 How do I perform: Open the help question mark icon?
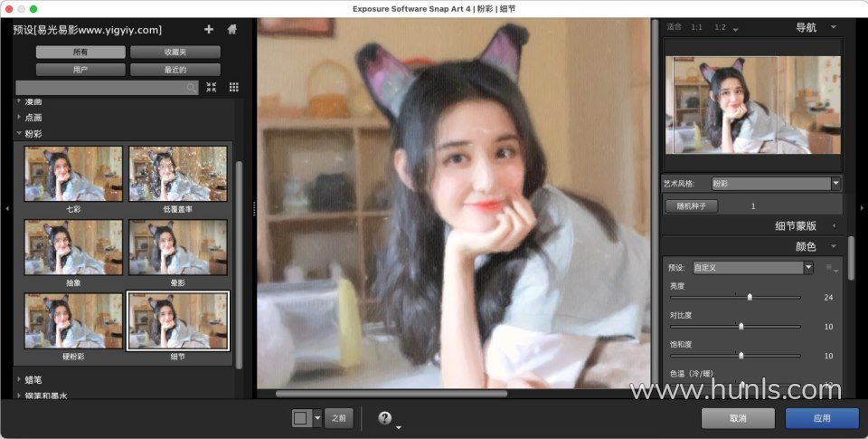[385, 418]
